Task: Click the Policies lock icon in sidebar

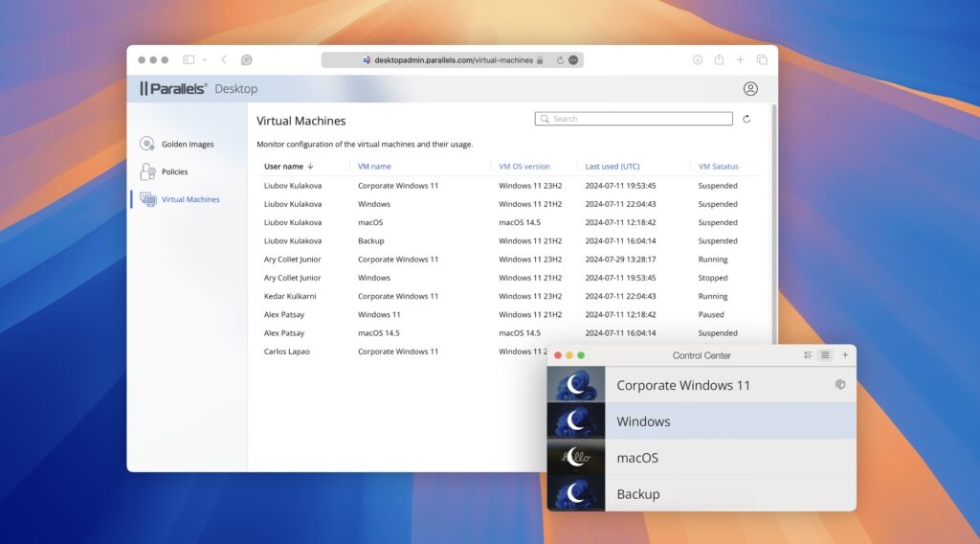Action: click(147, 171)
